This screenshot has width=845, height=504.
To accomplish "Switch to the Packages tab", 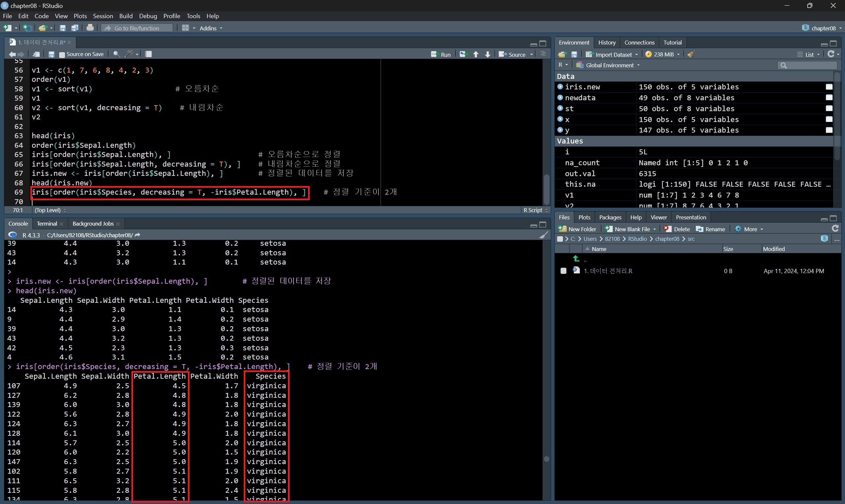I will point(610,217).
